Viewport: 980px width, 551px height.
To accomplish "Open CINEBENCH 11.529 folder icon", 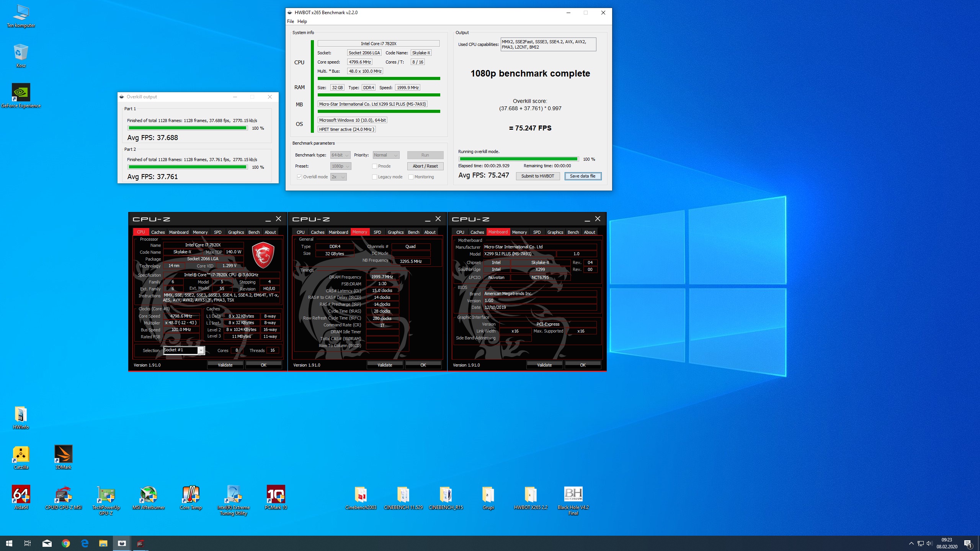I will point(403,497).
